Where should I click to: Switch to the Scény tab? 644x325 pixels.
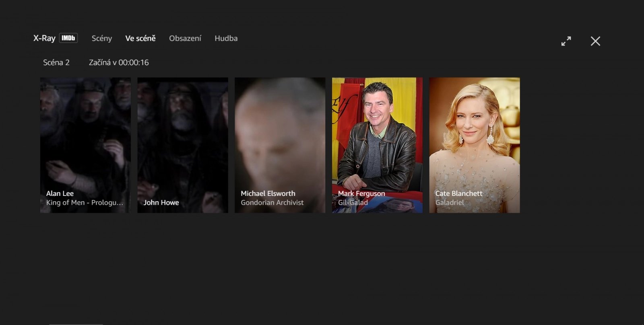[x=102, y=38]
